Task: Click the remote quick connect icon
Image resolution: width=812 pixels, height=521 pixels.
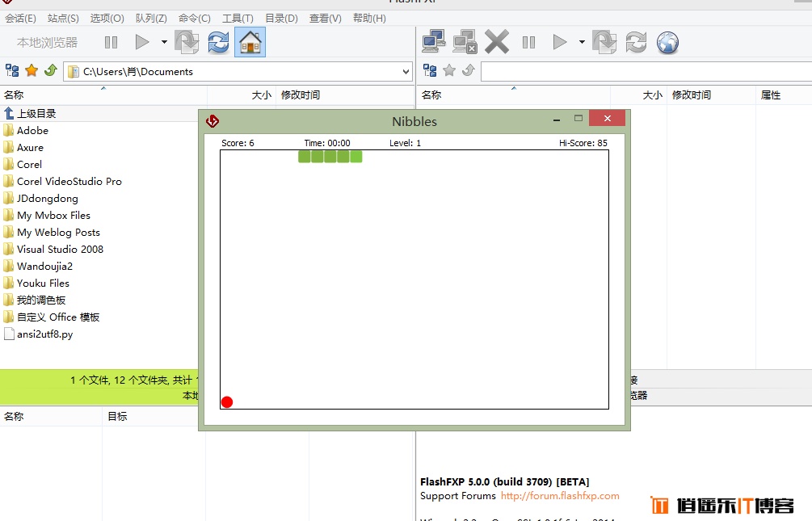Action: (x=465, y=42)
